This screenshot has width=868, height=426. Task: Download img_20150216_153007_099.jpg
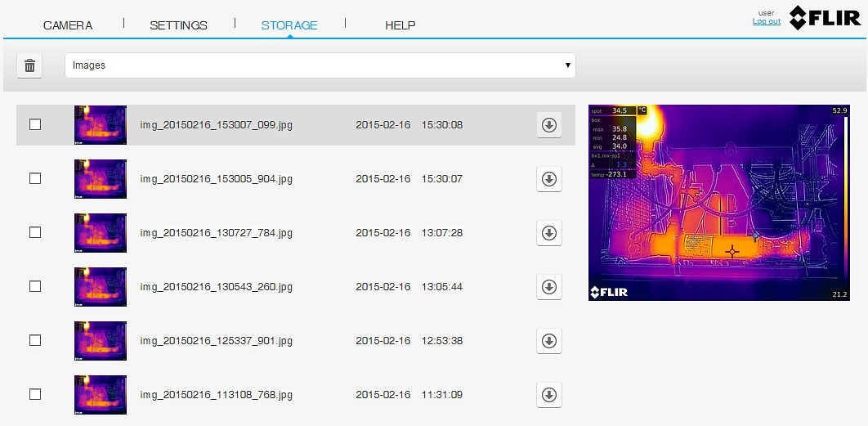click(x=549, y=125)
